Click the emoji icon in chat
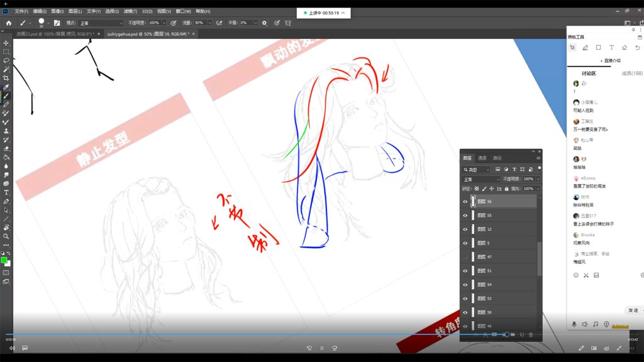The width and height of the screenshot is (644, 362). [x=575, y=275]
